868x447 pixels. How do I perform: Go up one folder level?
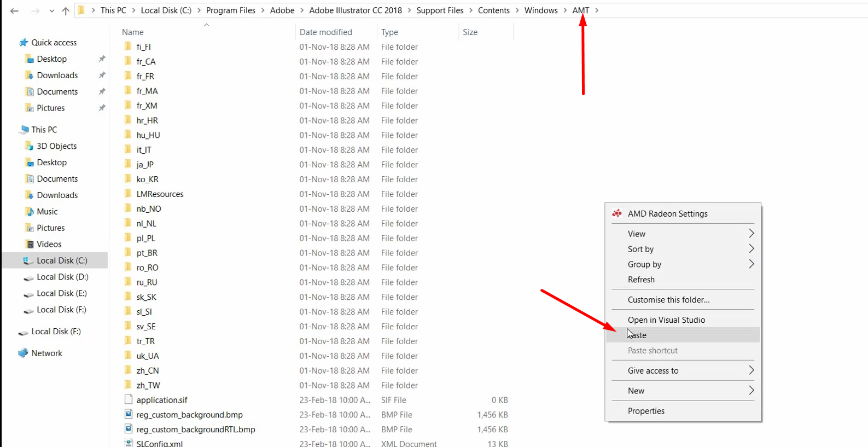66,11
